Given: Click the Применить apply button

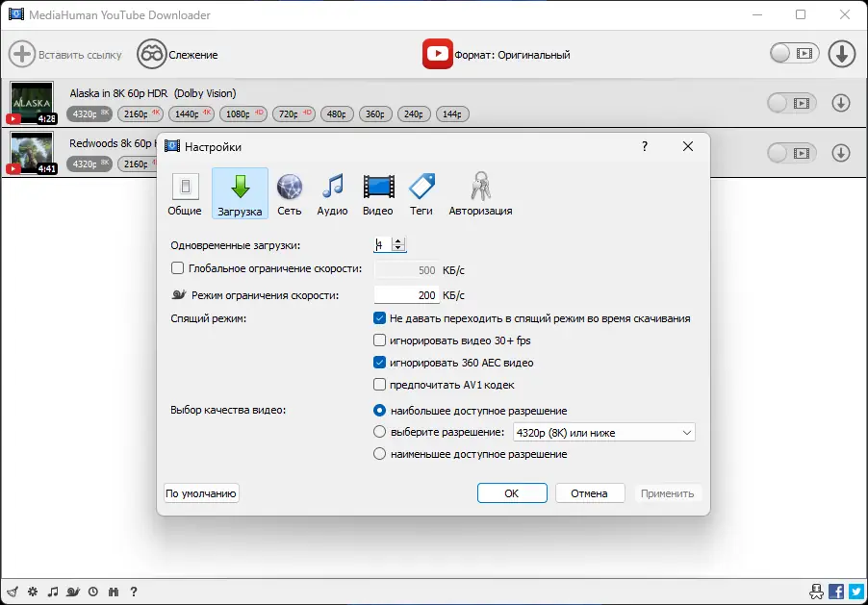Looking at the screenshot, I should coord(667,492).
